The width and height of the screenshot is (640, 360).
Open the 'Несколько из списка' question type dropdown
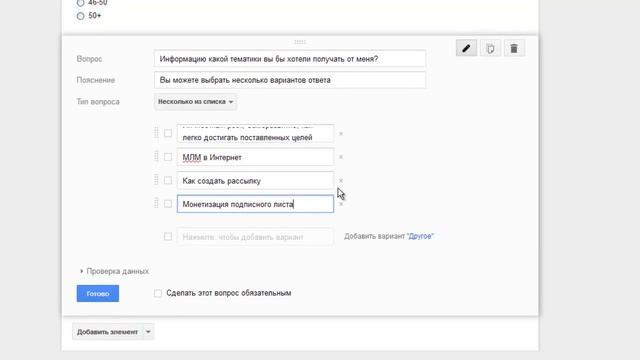click(196, 102)
